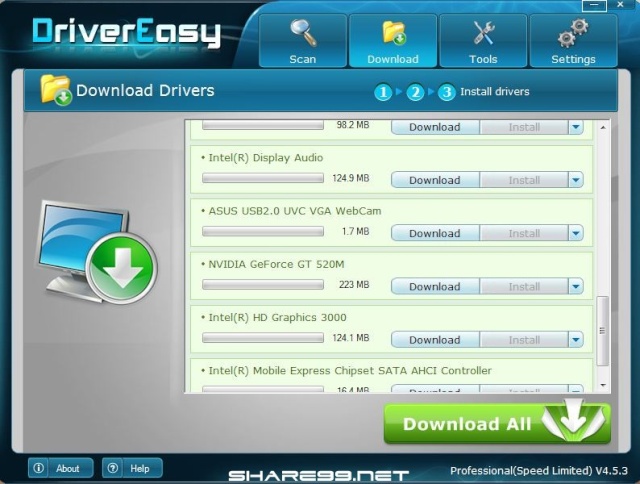Image resolution: width=640 pixels, height=484 pixels.
Task: Download Intel(R) Display Audio driver
Action: point(435,180)
